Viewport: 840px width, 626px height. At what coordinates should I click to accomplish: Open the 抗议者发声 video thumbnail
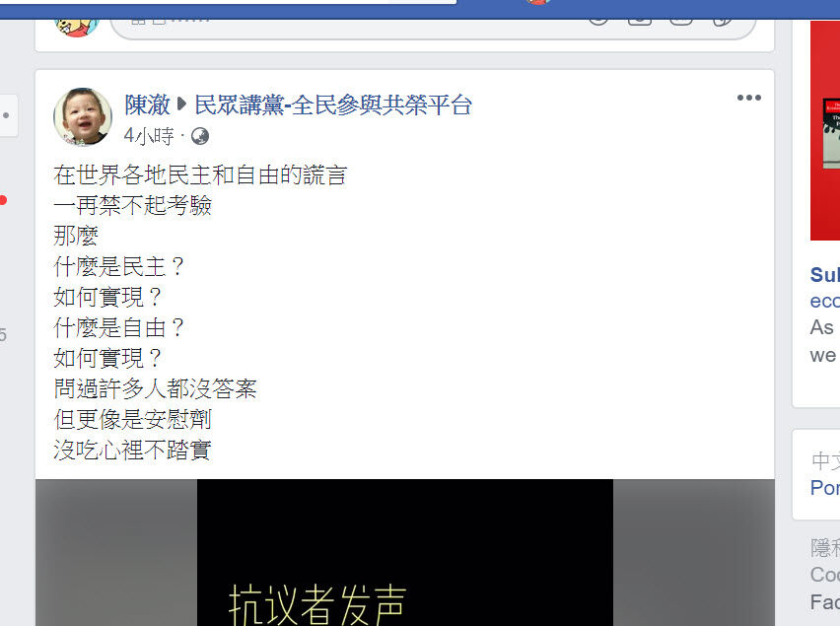[x=405, y=552]
